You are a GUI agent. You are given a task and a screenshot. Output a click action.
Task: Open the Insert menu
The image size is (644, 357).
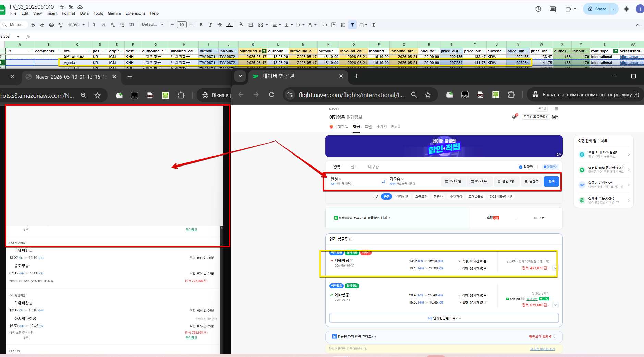pos(52,13)
